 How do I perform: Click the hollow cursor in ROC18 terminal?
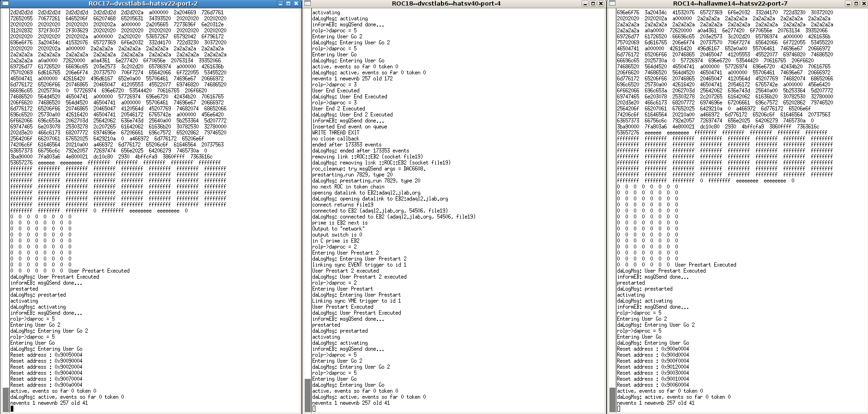point(314,409)
